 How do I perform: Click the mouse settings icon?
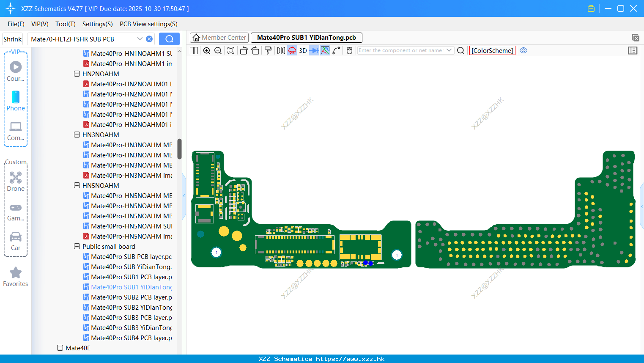click(349, 50)
